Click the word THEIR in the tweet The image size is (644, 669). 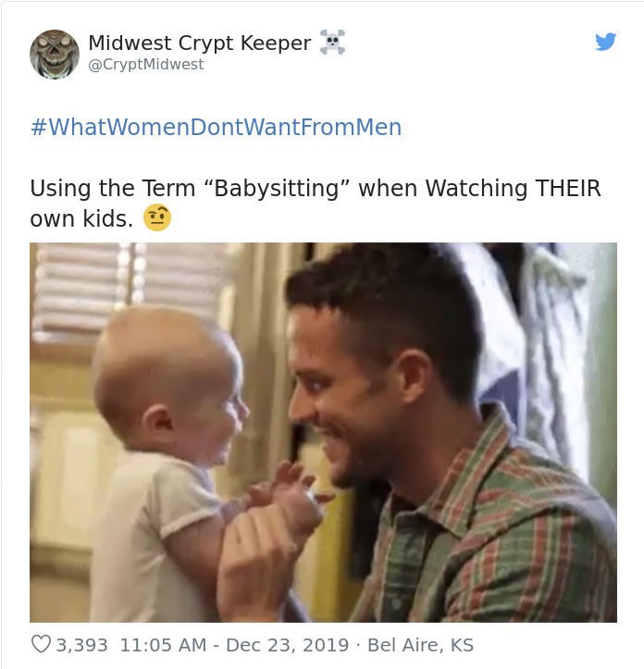pos(568,188)
